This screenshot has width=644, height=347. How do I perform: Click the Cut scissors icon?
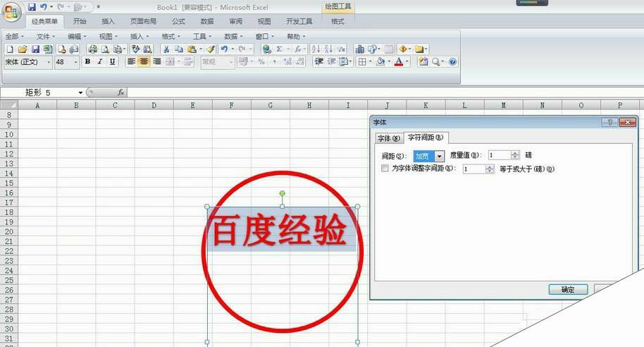[166, 49]
